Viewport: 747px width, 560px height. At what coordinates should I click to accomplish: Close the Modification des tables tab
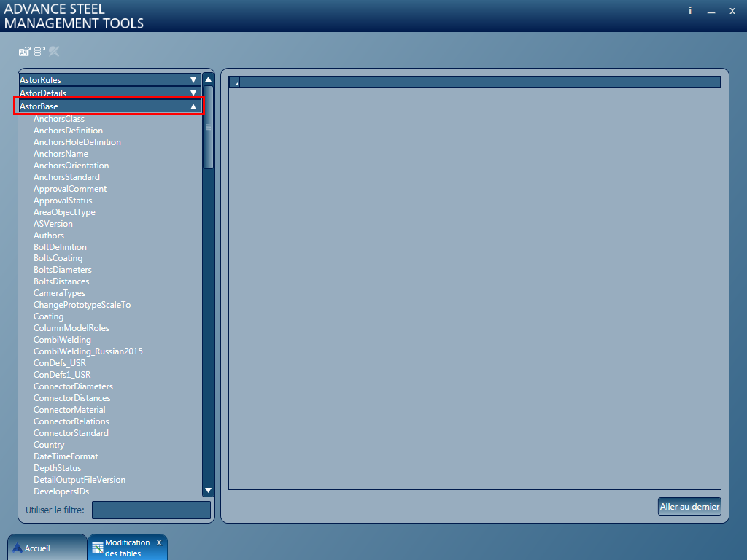pyautogui.click(x=159, y=542)
